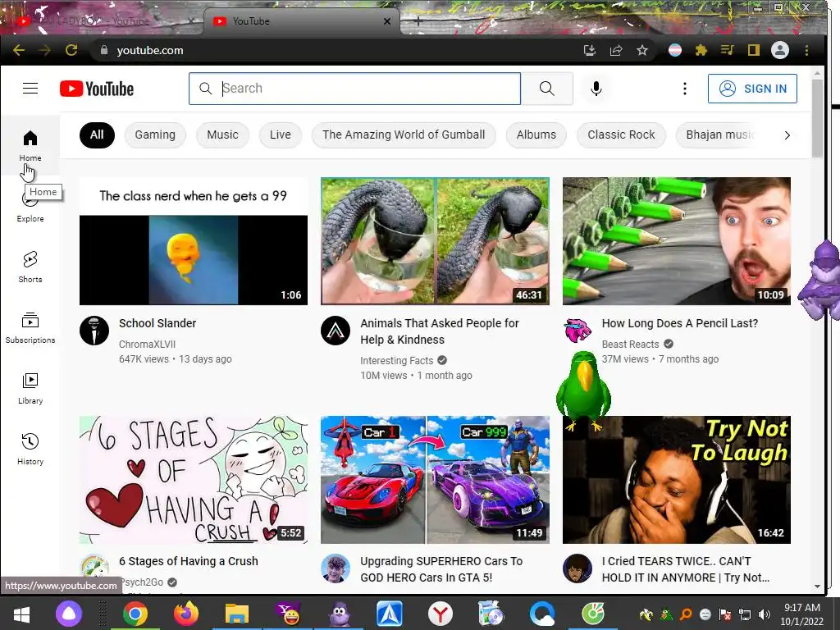
Task: Open YouTube settings three-dot menu
Action: 684,89
